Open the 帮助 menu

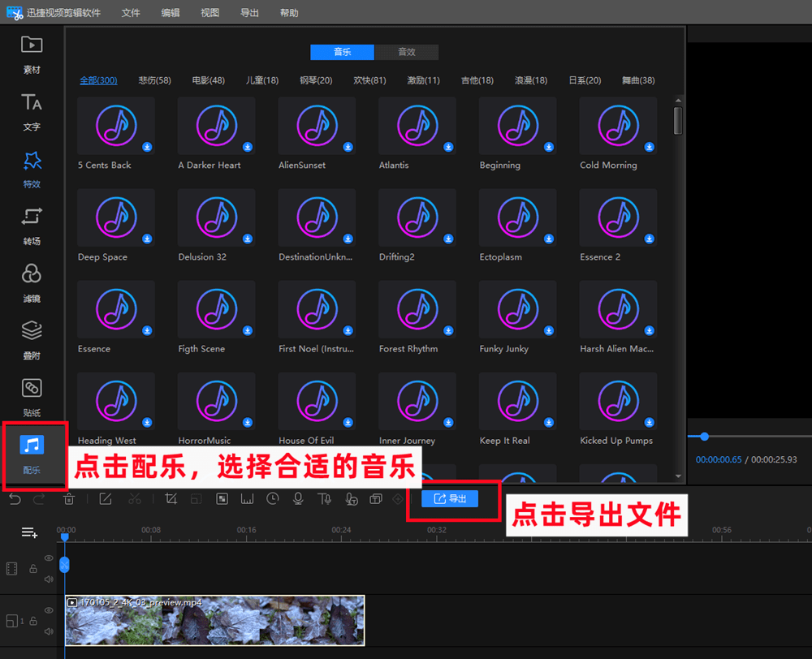289,13
